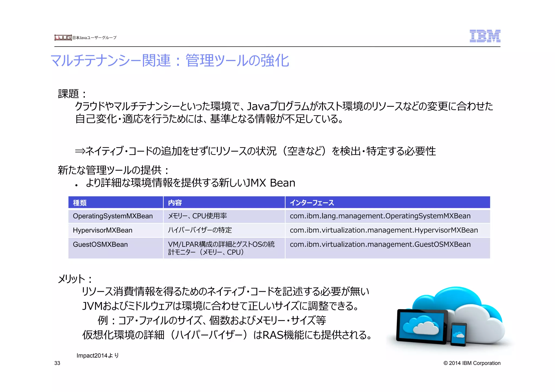555x392 pixels.
Task: Click the メリット: heading
Action: tap(75, 279)
